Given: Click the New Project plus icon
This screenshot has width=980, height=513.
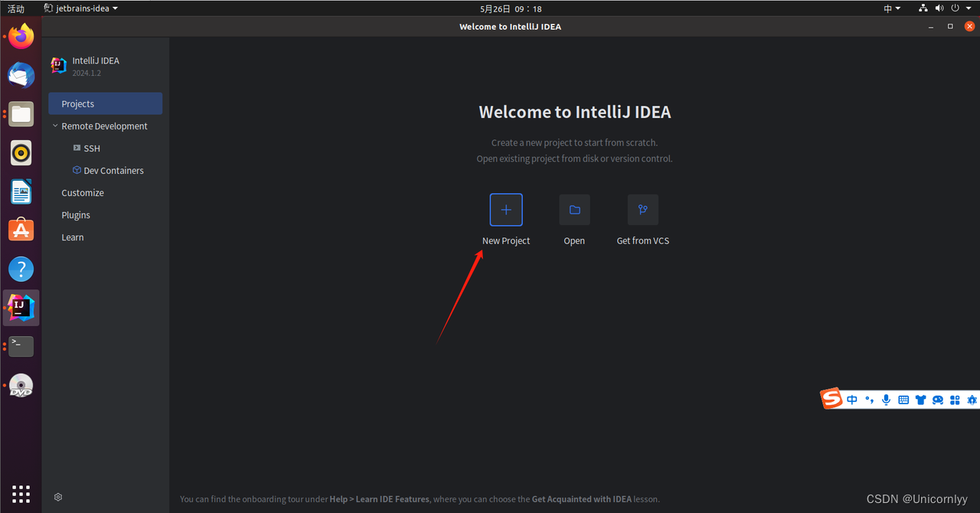Looking at the screenshot, I should [506, 210].
